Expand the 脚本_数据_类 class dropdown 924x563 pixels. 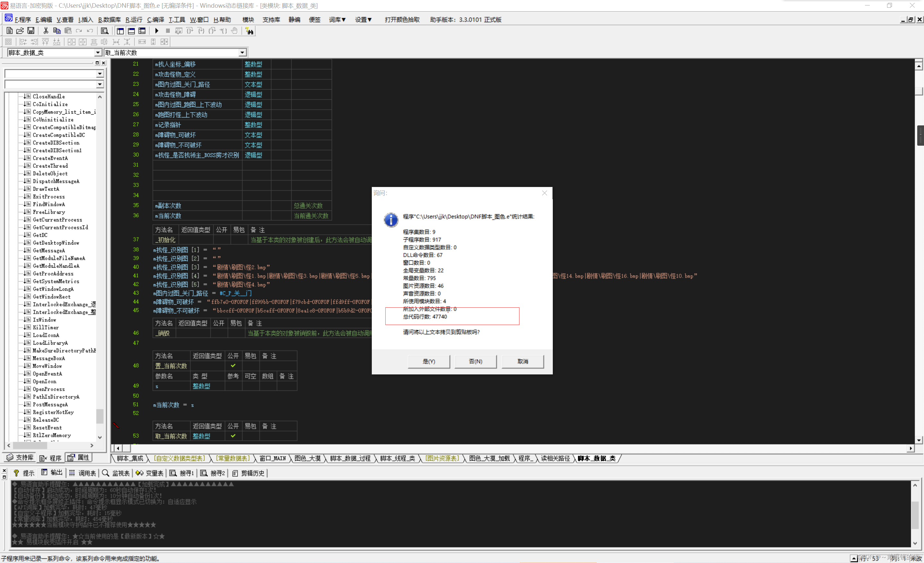[x=98, y=53]
